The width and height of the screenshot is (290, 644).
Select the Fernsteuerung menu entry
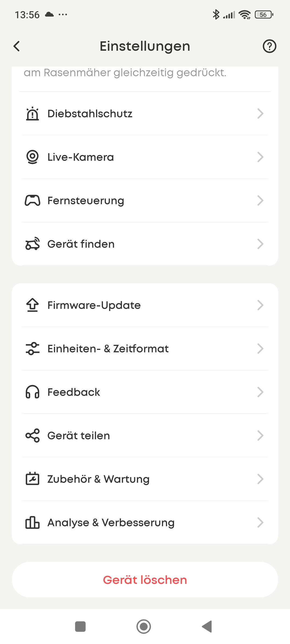[86, 201]
